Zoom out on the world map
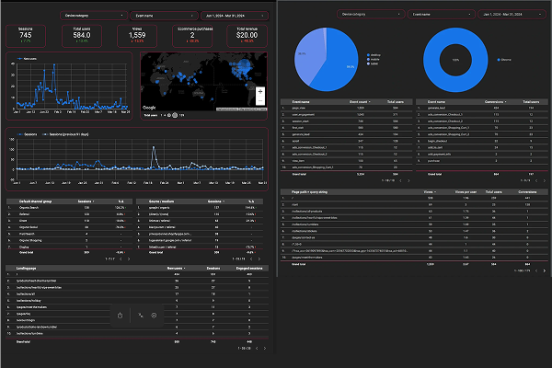 point(260,100)
